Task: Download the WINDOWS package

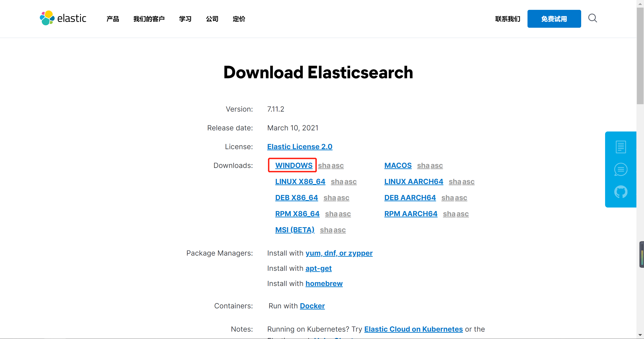Action: (294, 165)
